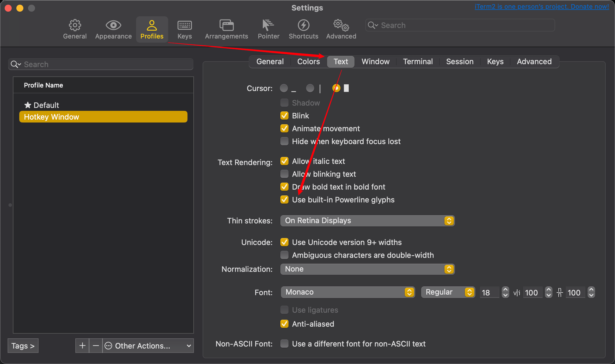Switch to the Terminal profile tab
This screenshot has width=615, height=364.
[418, 62]
